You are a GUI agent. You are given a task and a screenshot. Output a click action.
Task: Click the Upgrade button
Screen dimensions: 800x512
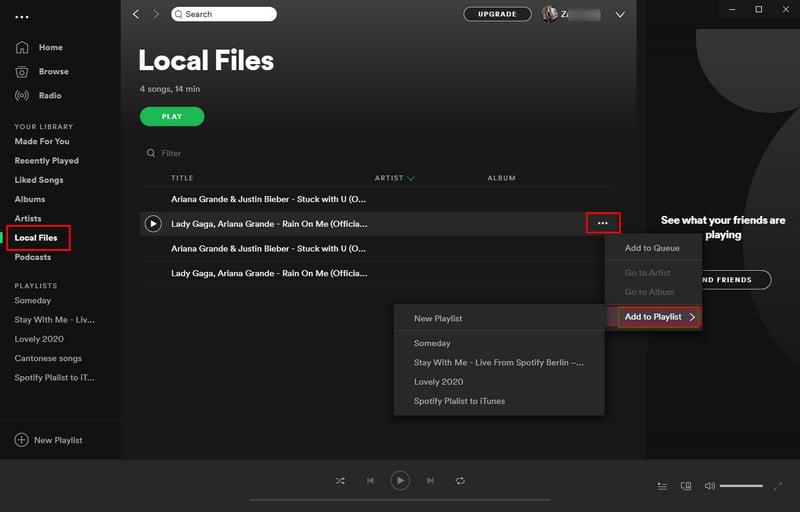(x=497, y=14)
